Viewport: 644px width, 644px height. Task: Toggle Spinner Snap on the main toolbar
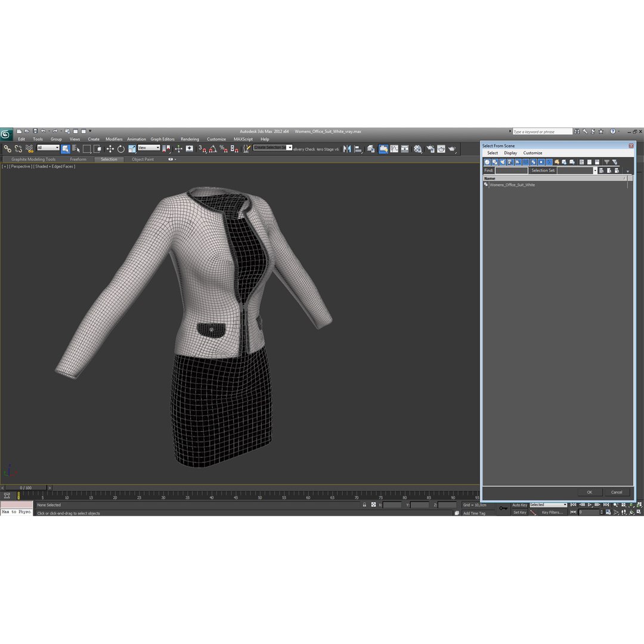click(x=234, y=148)
